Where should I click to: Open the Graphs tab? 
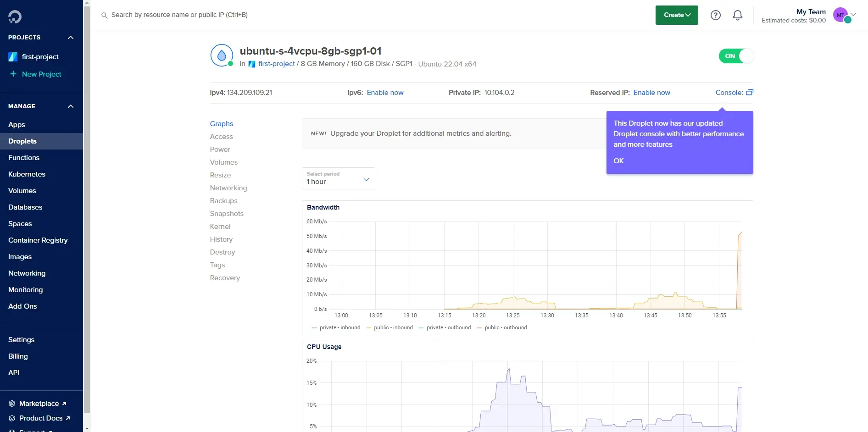click(x=222, y=124)
